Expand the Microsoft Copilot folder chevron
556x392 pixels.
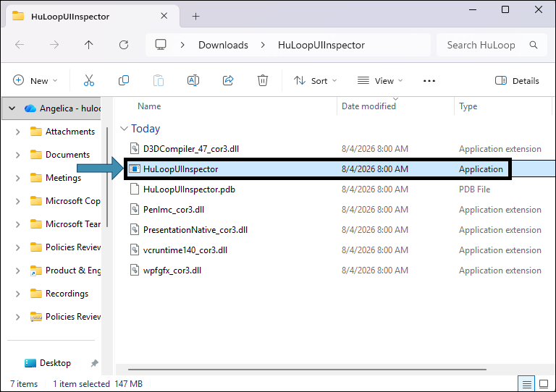[17, 201]
